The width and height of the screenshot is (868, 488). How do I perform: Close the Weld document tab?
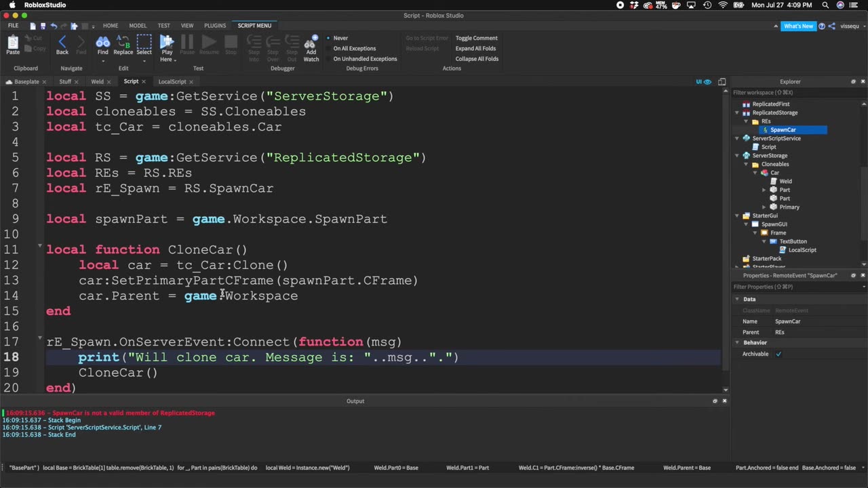(108, 82)
